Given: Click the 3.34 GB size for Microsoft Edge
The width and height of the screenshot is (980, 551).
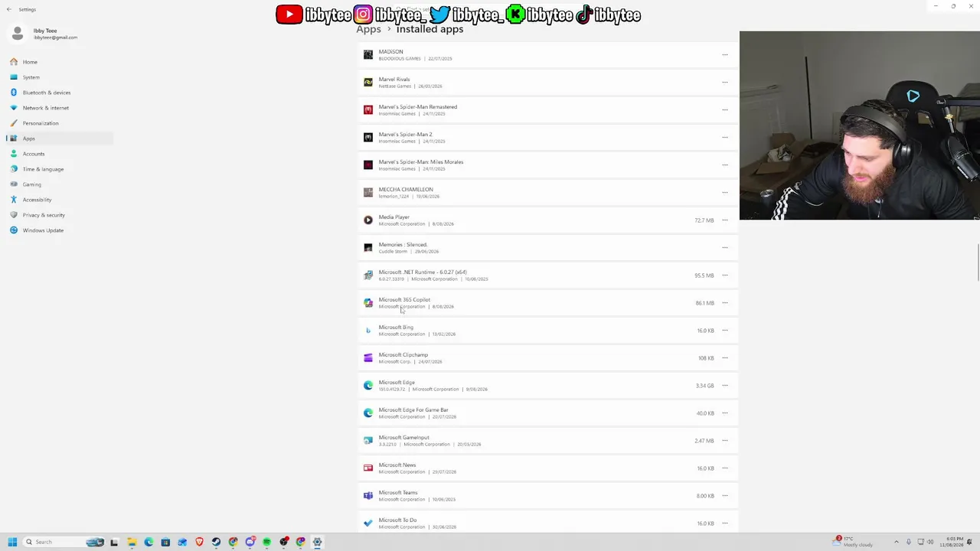Looking at the screenshot, I should click(x=704, y=386).
